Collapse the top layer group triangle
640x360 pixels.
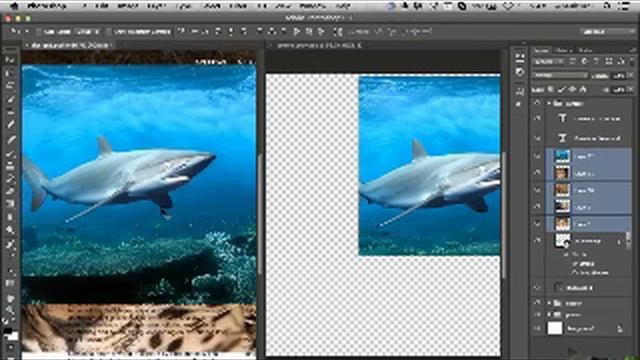(x=549, y=103)
